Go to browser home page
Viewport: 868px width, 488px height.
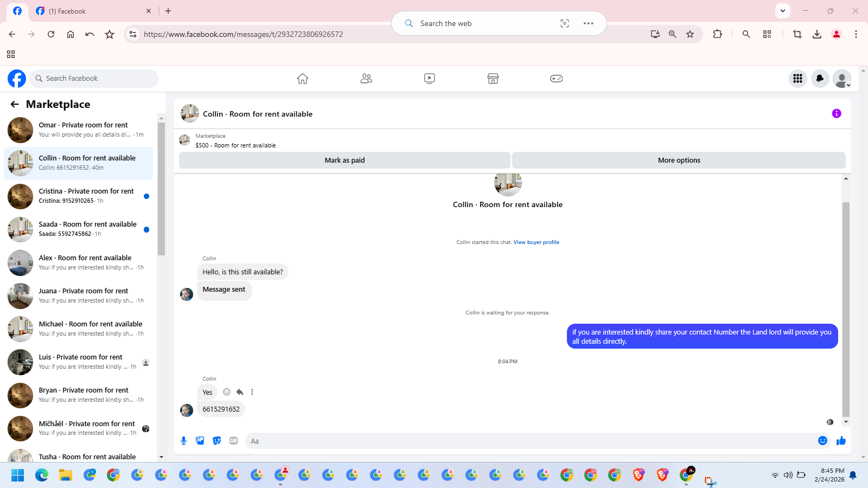coord(71,34)
